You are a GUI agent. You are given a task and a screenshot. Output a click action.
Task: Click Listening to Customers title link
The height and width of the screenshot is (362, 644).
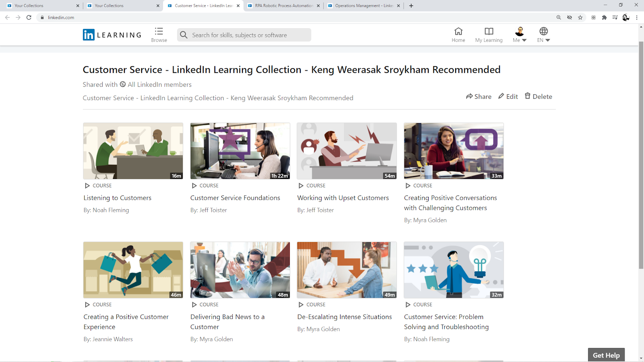coord(118,198)
